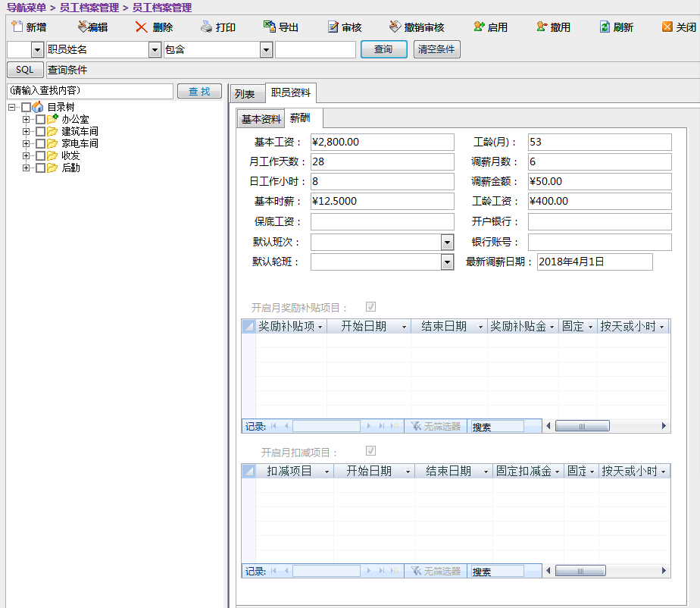Switch to the 职员资料 tab
The image size is (700, 608).
pos(291,92)
